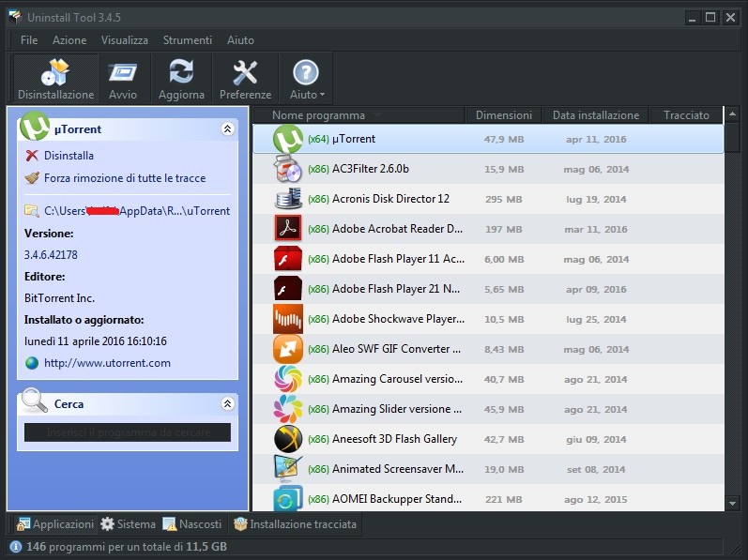Select the AC3Filter 2.6.0b icon
Viewport: 748px width, 560px height.
pos(287,169)
